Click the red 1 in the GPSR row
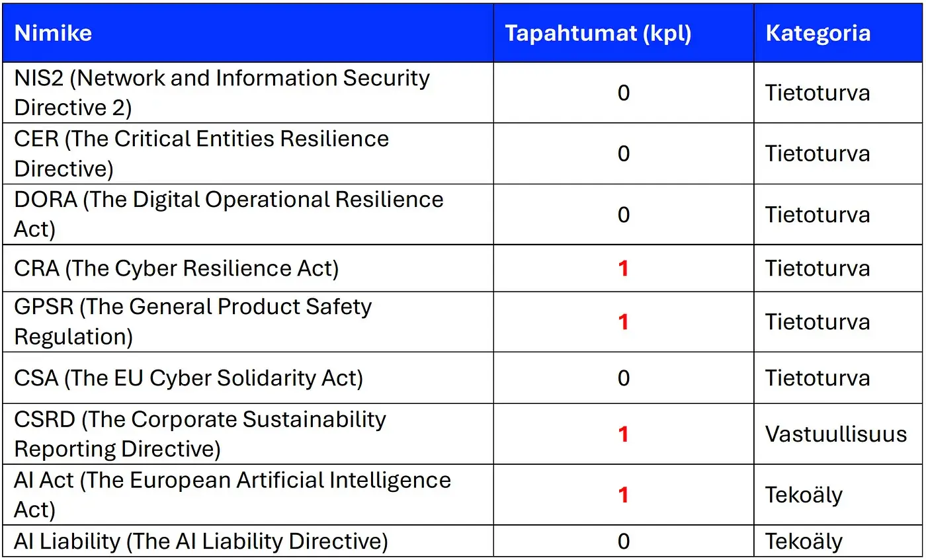Viewport: 926px width, 560px height. tap(623, 322)
